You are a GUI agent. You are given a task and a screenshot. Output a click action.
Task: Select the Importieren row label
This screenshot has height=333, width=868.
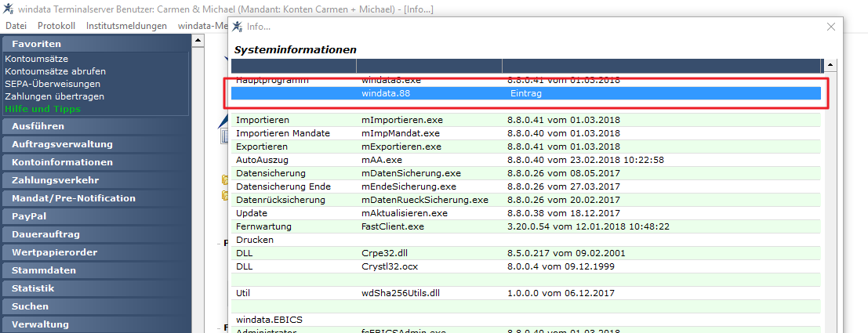tap(263, 120)
